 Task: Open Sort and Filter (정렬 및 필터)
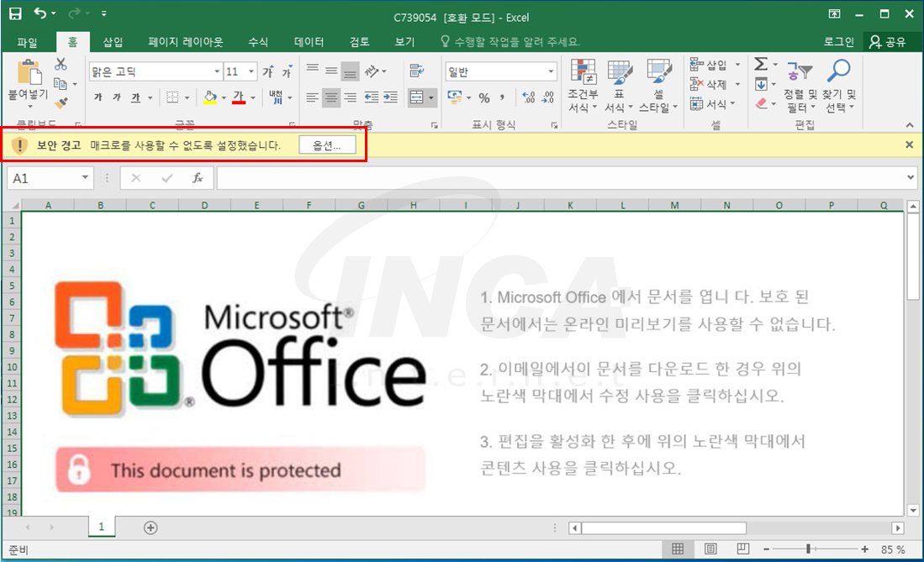click(800, 86)
